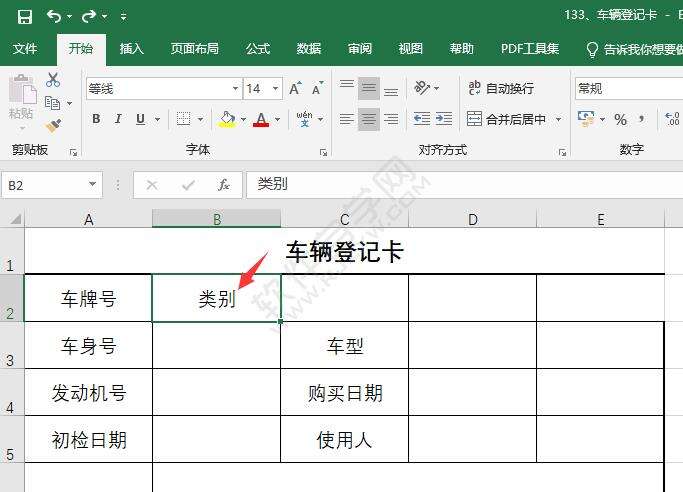
Task: Open the 合并后居中 dropdown arrow
Action: [x=558, y=119]
